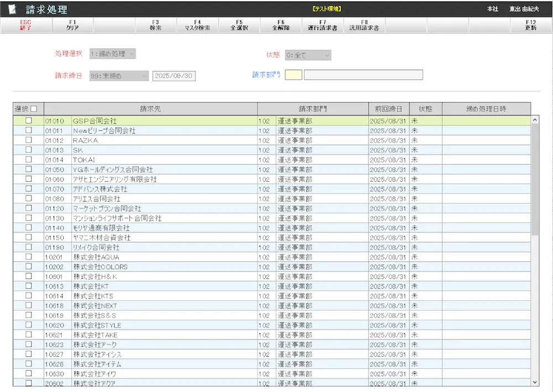Viewport: 553px width, 392px height.
Task: Click the yellow 請求部門 code input box
Action: 293,75
